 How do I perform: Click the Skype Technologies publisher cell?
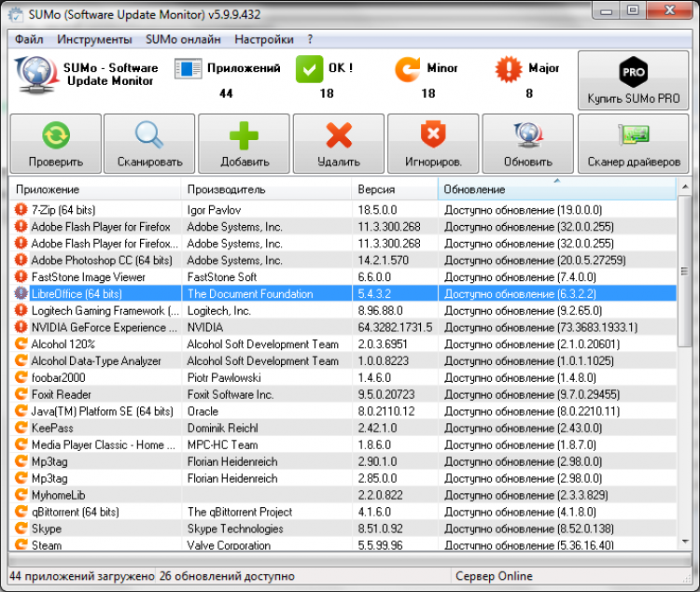coord(235,529)
